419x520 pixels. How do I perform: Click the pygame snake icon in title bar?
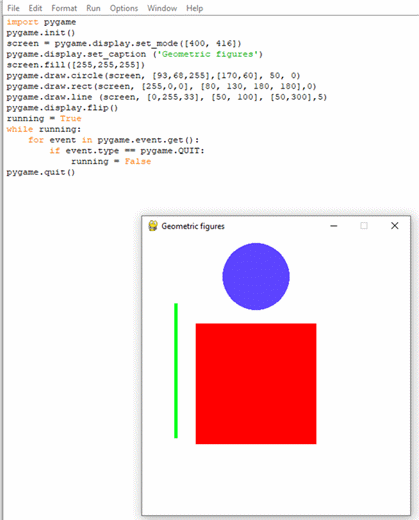(x=153, y=226)
